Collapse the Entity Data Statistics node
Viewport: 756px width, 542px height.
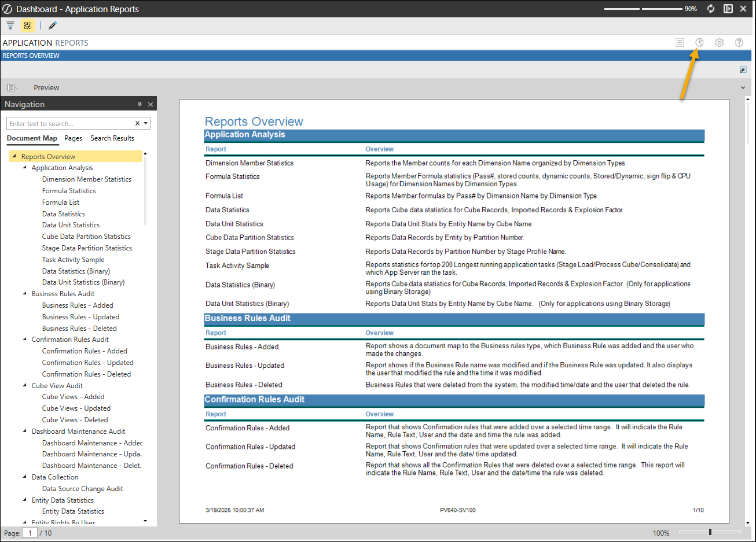click(24, 500)
